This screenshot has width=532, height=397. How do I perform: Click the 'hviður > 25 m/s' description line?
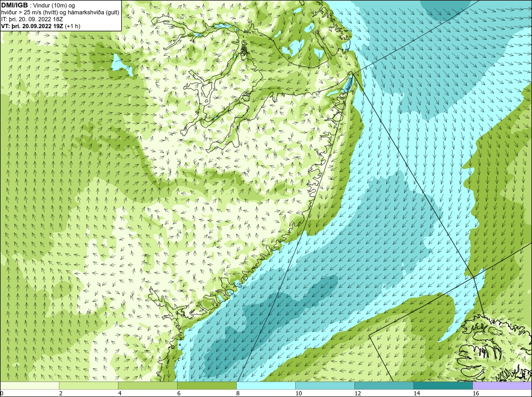tap(60, 12)
